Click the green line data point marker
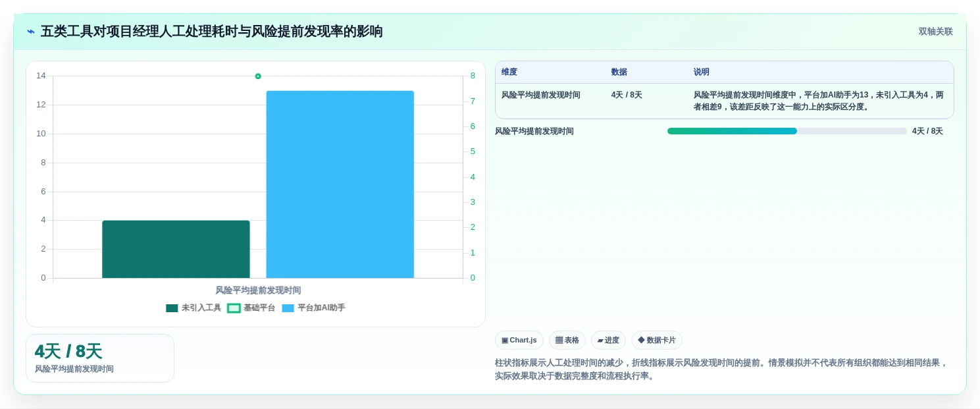 (x=258, y=76)
